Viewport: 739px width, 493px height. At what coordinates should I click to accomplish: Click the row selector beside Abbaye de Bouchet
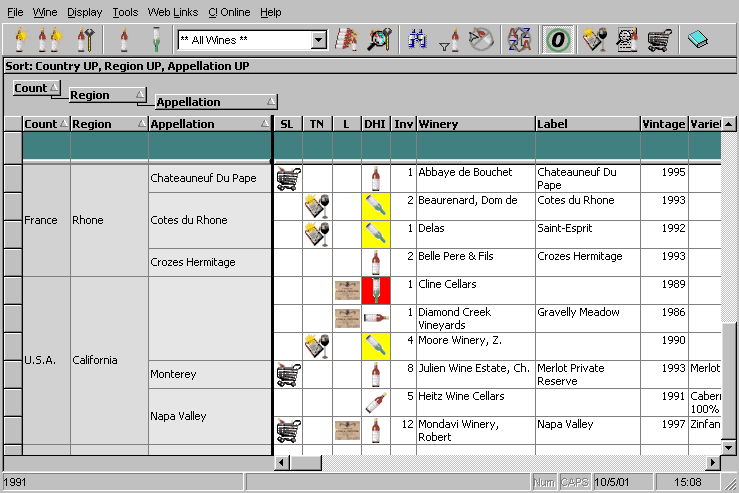coord(13,179)
